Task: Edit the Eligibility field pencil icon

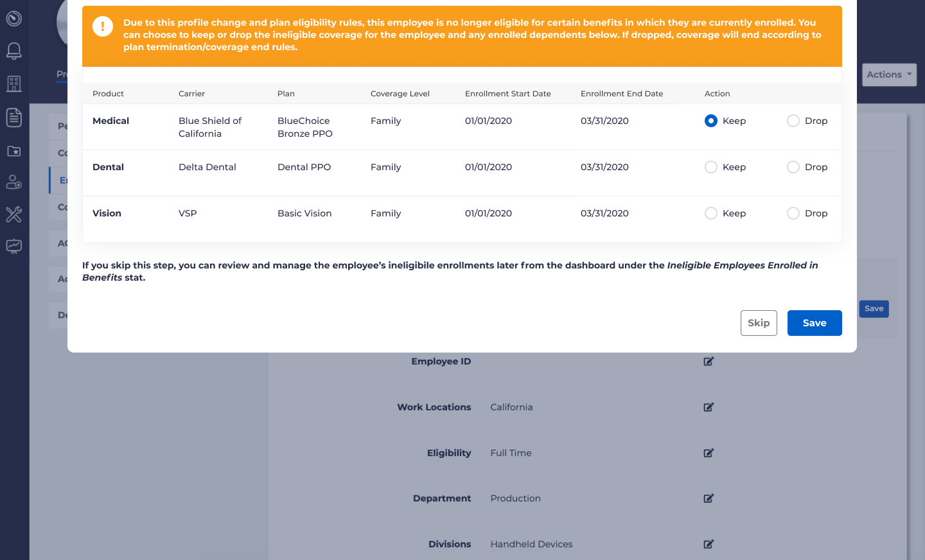Action: point(709,453)
